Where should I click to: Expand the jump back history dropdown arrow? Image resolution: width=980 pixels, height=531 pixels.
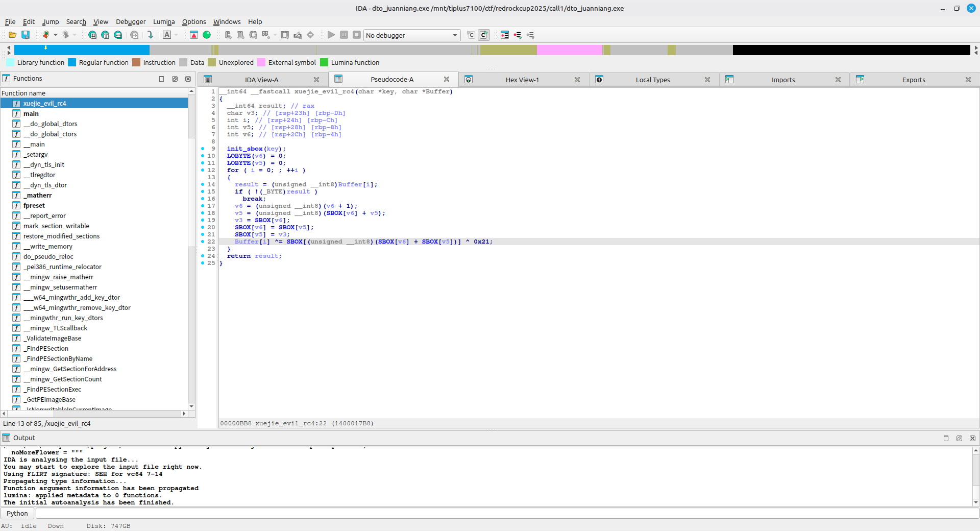(x=56, y=35)
